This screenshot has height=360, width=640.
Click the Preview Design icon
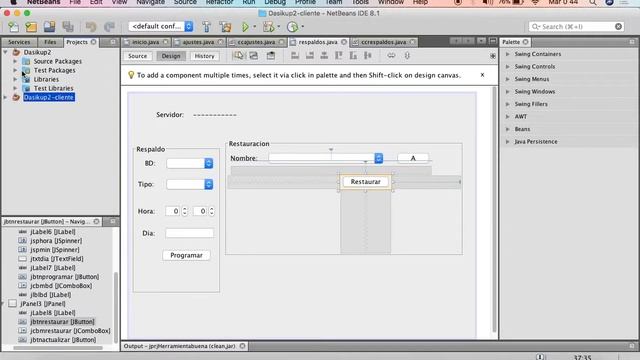click(x=271, y=56)
